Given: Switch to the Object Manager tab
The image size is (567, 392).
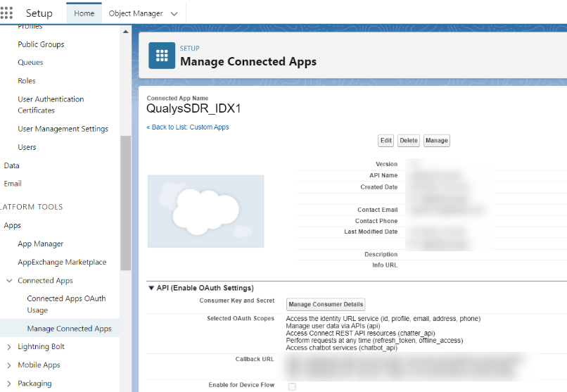Looking at the screenshot, I should tap(136, 13).
